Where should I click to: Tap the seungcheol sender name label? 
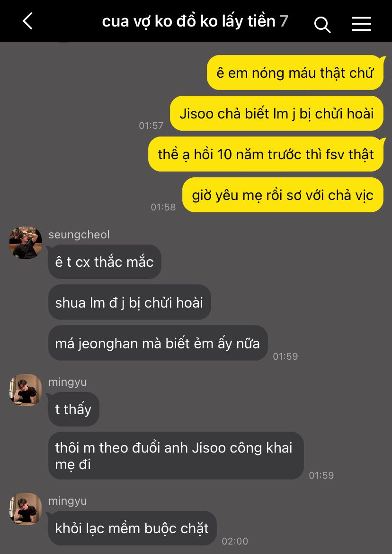click(x=79, y=235)
